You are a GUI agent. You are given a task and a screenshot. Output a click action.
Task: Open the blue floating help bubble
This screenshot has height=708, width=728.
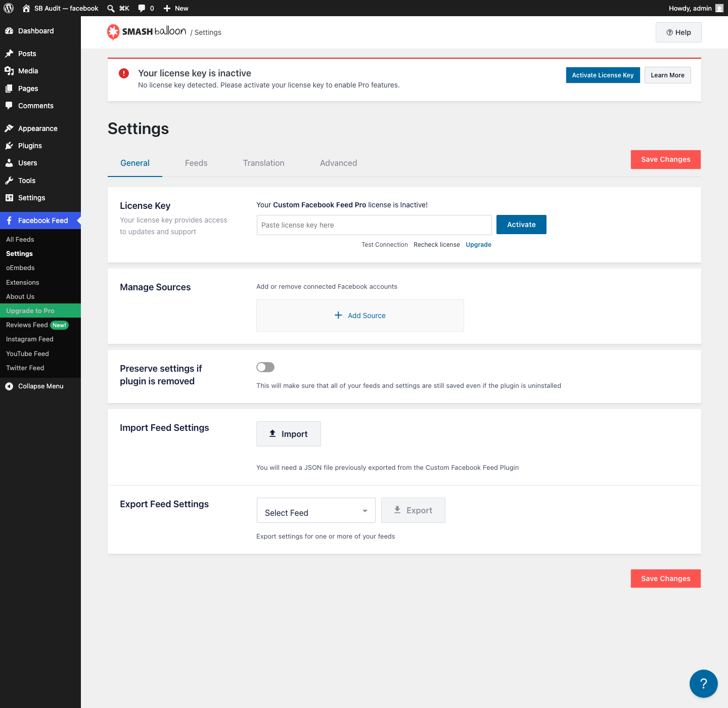[704, 684]
